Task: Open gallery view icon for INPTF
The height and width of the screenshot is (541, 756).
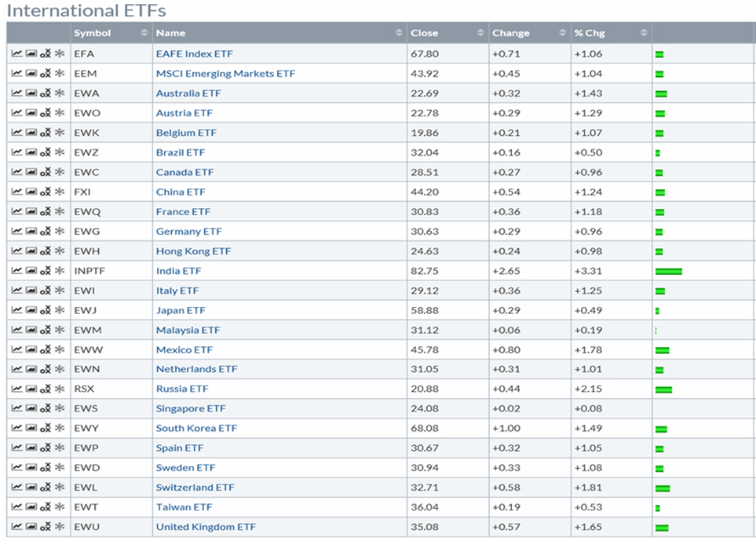Action: pos(31,271)
